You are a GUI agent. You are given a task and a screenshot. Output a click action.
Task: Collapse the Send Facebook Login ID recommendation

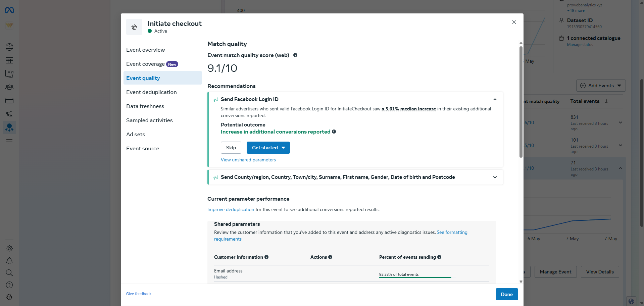(495, 99)
